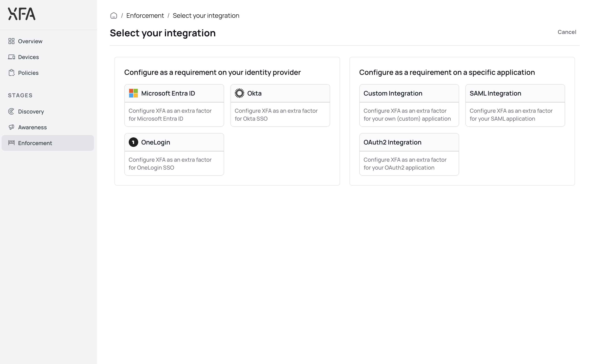This screenshot has height=364, width=590.
Task: Pick the OAuth2 Integration option
Action: [x=409, y=154]
